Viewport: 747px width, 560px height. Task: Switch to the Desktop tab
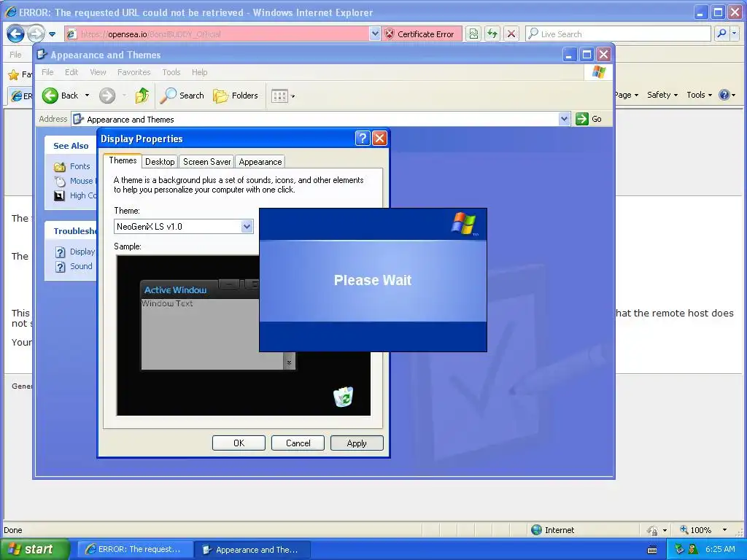(160, 162)
